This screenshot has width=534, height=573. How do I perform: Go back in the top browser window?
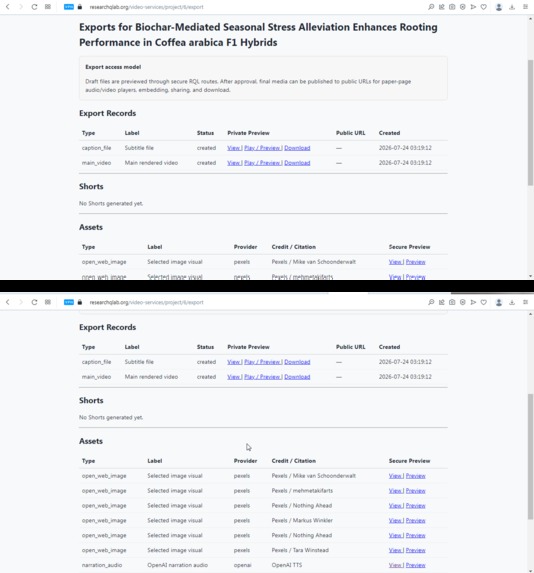(8, 7)
